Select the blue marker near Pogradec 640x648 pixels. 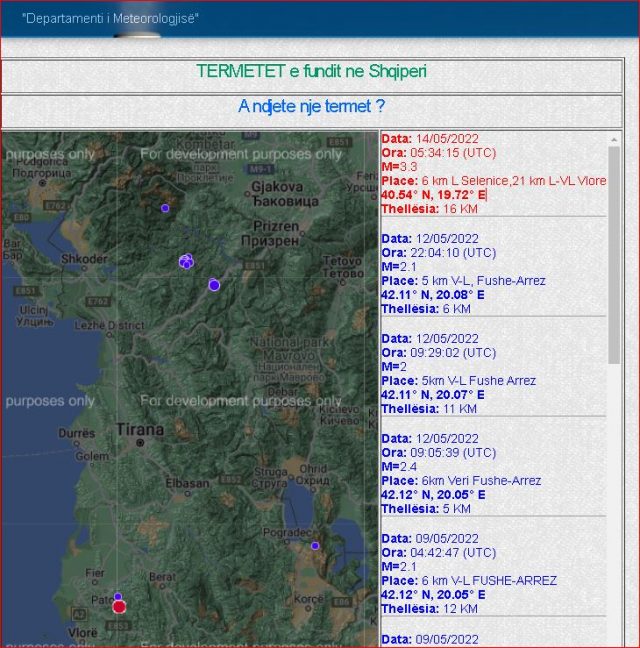(x=315, y=545)
